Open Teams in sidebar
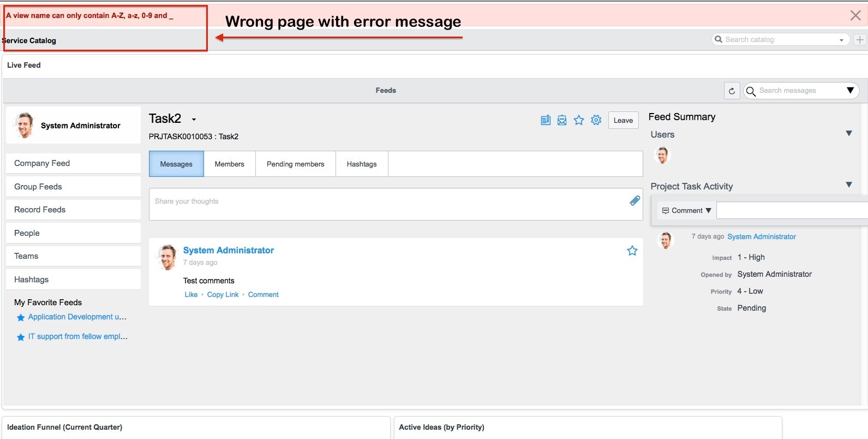This screenshot has height=439, width=868. (73, 256)
